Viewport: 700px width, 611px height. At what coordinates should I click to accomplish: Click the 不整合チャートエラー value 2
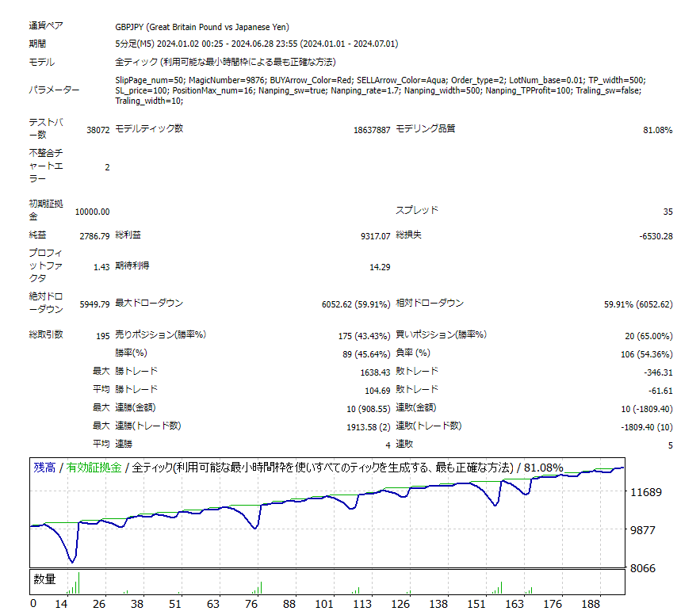click(107, 167)
